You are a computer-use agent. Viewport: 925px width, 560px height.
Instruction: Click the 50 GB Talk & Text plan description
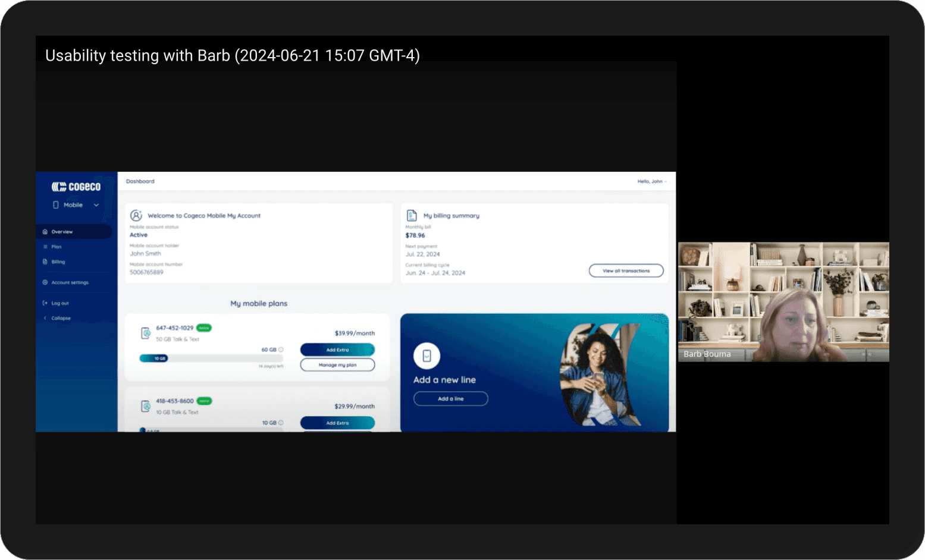[177, 339]
